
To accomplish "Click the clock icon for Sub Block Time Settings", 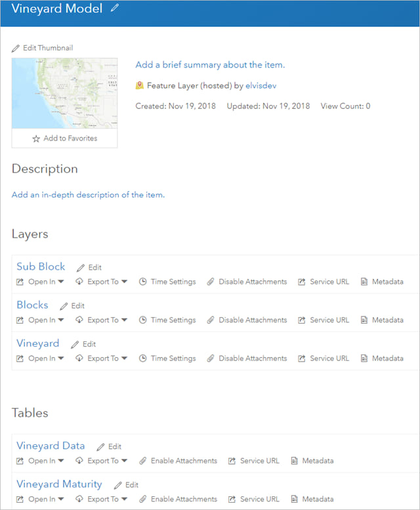I will [143, 282].
